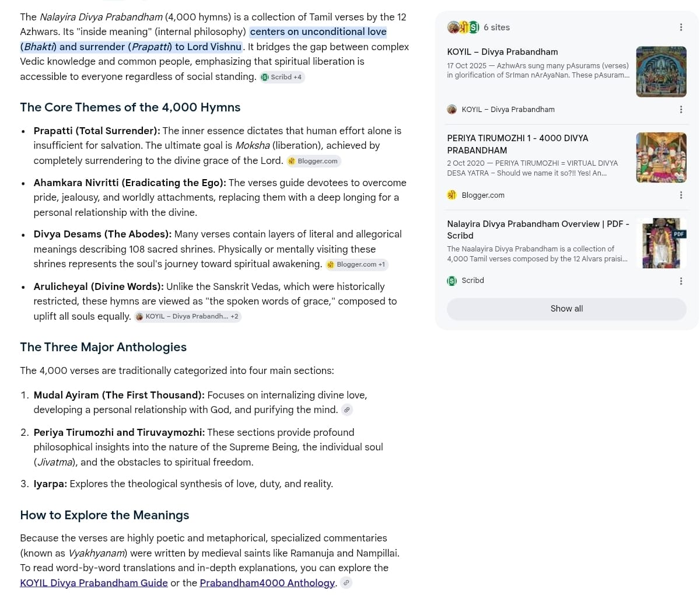
Task: Open the 6 sites panel options menu
Action: click(x=681, y=27)
